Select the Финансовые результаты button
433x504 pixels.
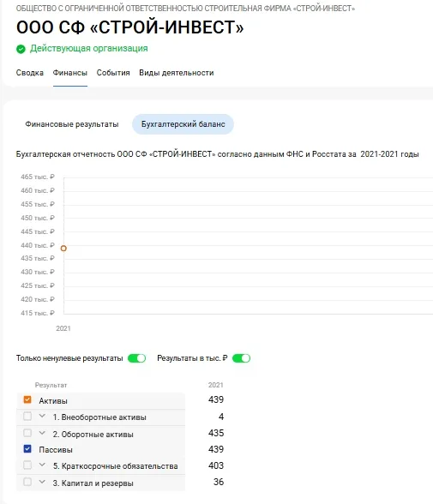[72, 124]
